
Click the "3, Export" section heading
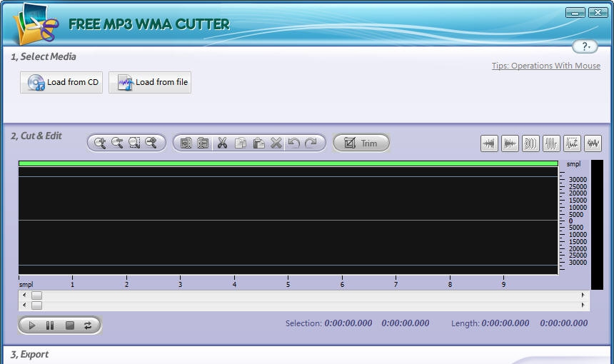(x=30, y=354)
